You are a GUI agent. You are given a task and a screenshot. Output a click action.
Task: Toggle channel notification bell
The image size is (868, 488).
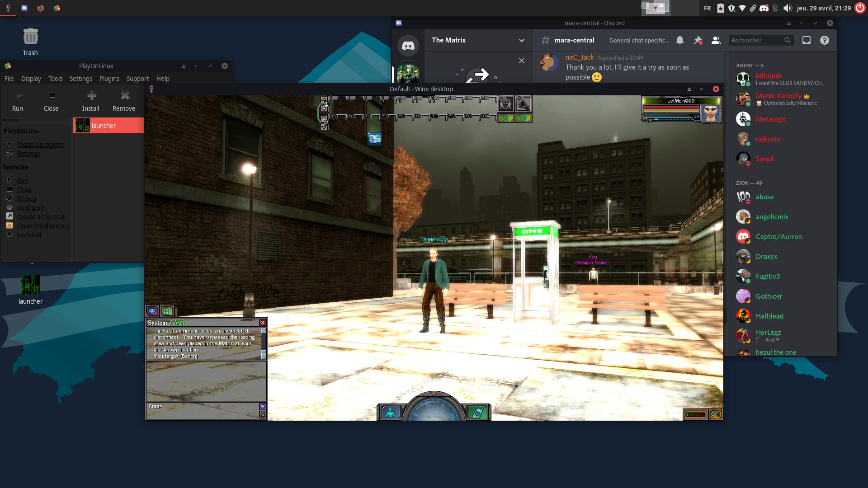tap(679, 40)
